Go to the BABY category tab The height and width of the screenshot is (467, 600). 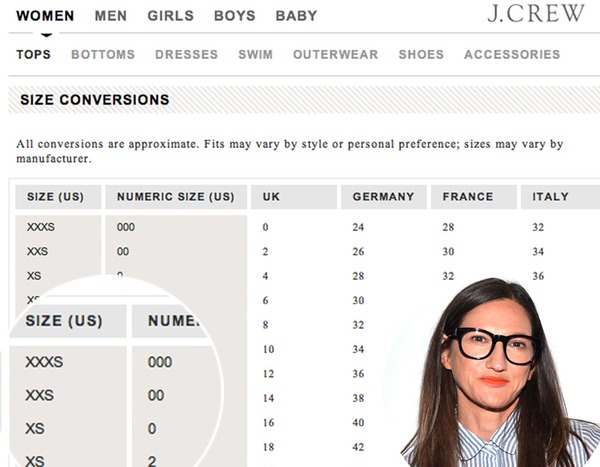click(x=297, y=16)
